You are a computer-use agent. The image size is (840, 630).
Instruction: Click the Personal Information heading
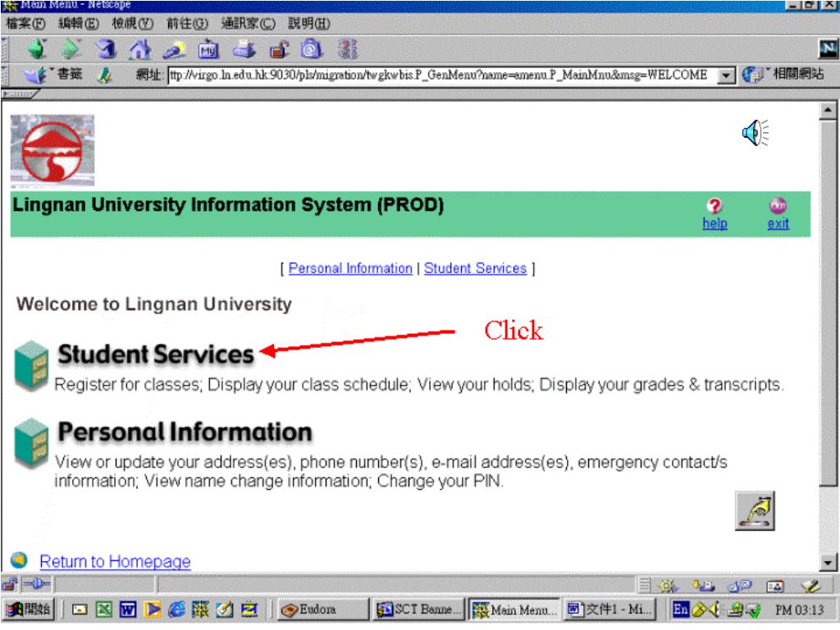185,431
